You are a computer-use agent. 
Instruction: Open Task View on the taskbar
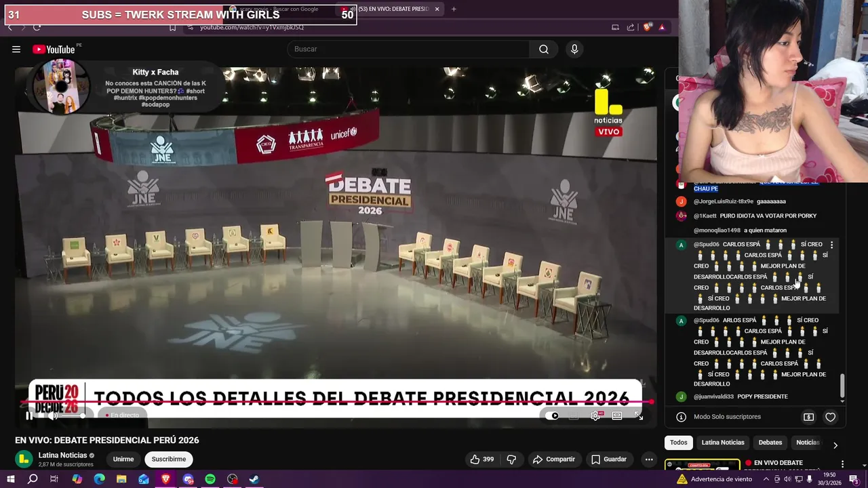[54, 479]
